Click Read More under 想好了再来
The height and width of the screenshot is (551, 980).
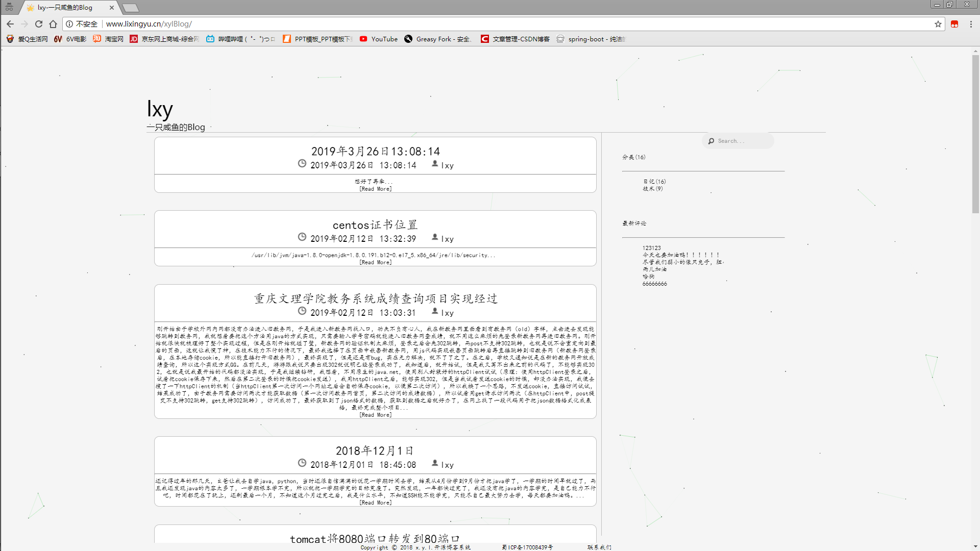(375, 189)
